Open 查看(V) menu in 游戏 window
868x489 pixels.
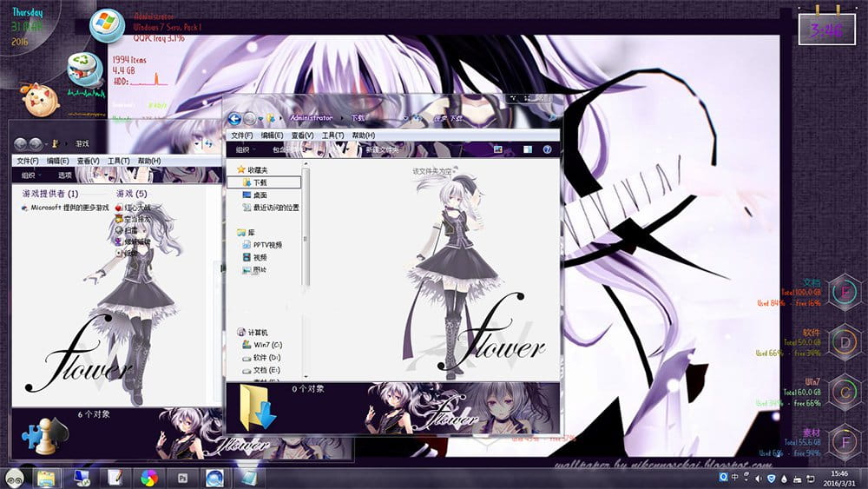pos(88,161)
